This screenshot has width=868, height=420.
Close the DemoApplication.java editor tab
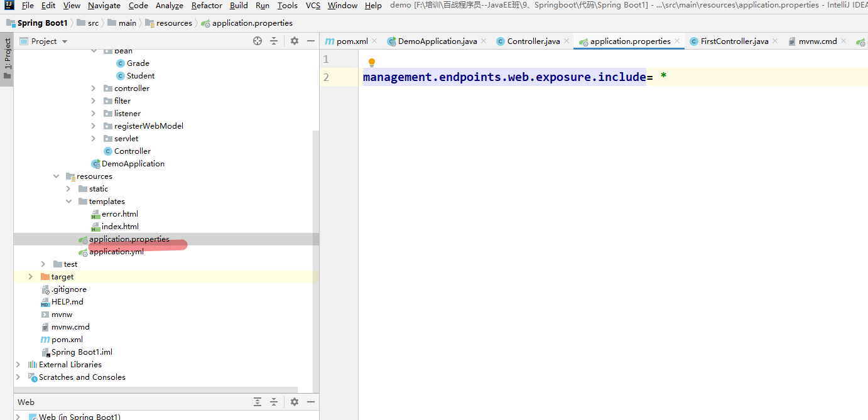484,41
